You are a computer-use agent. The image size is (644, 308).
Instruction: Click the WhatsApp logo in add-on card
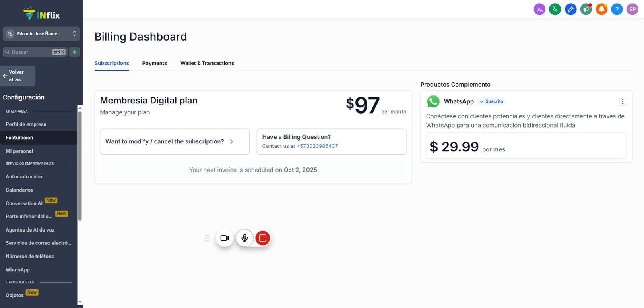(x=433, y=101)
